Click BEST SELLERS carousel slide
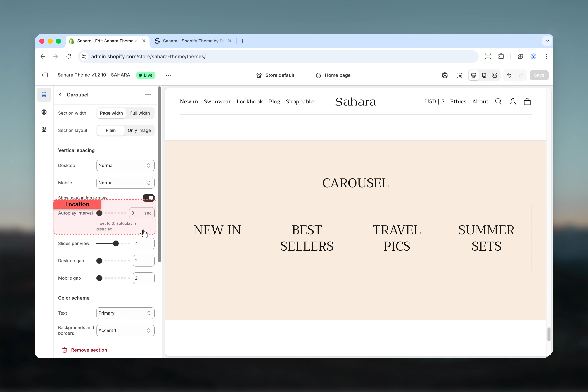The height and width of the screenshot is (392, 588). click(x=307, y=238)
